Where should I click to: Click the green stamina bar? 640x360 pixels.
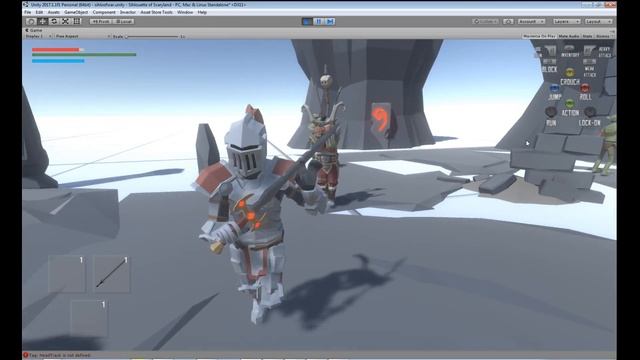tap(84, 54)
